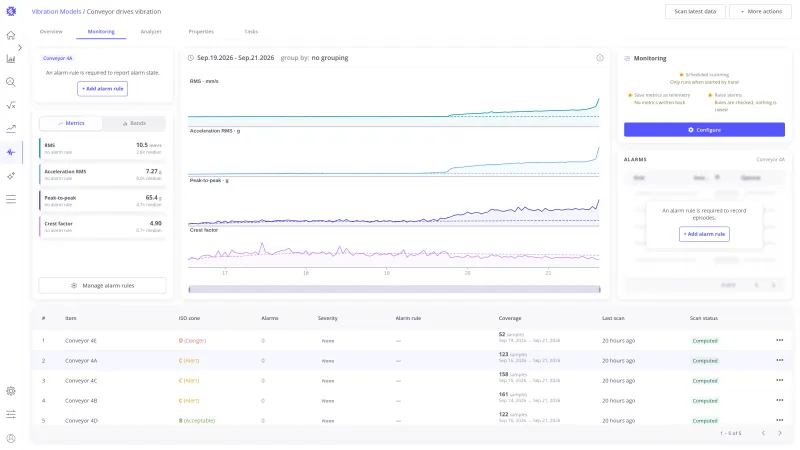Click the chart time range scrollbar

[394, 289]
